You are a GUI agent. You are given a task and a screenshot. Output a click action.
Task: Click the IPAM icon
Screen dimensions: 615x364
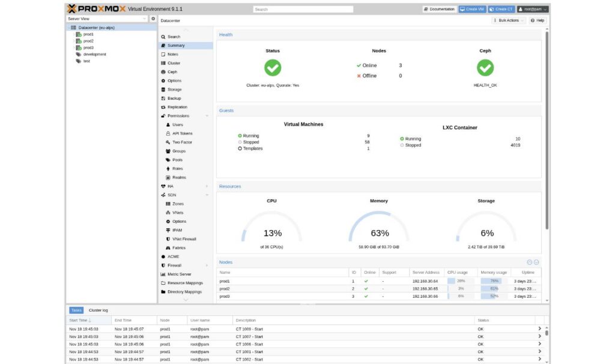168,230
